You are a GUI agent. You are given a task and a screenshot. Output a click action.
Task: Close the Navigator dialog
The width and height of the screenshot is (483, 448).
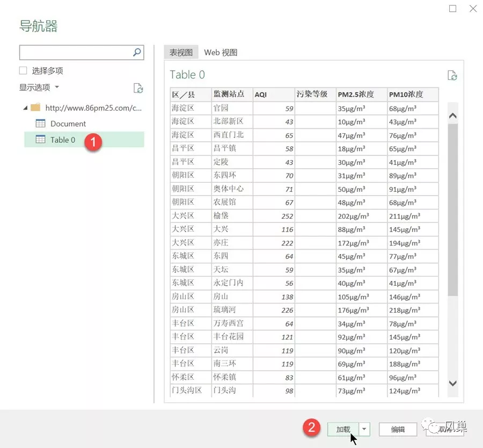point(473,9)
